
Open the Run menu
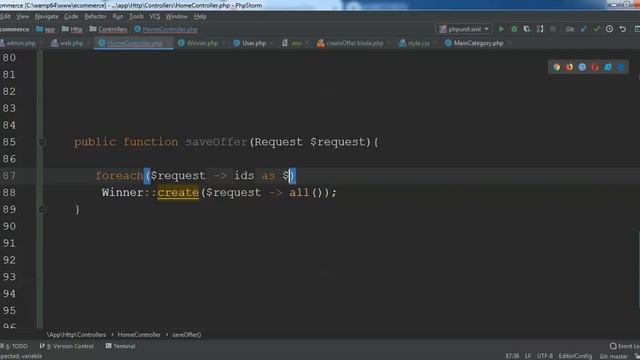118,16
